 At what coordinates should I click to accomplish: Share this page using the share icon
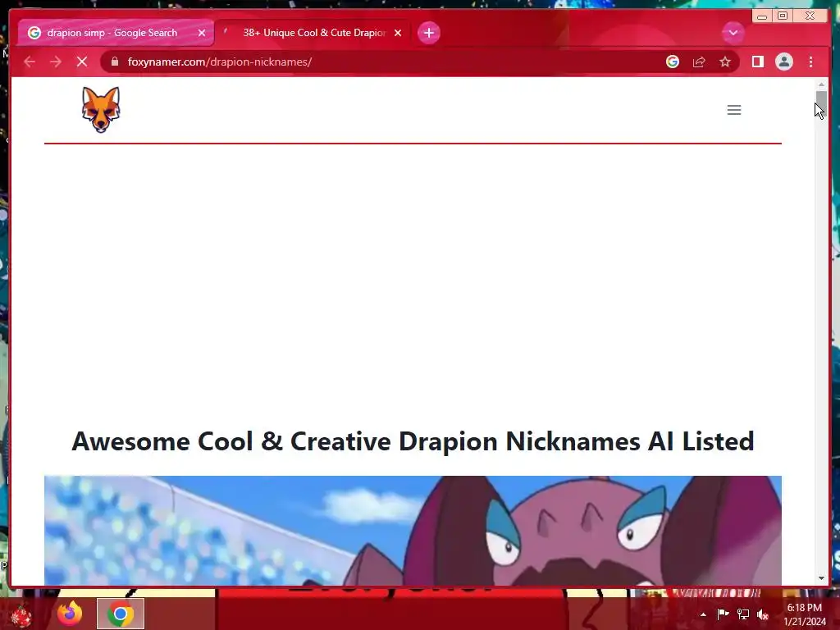tap(699, 62)
